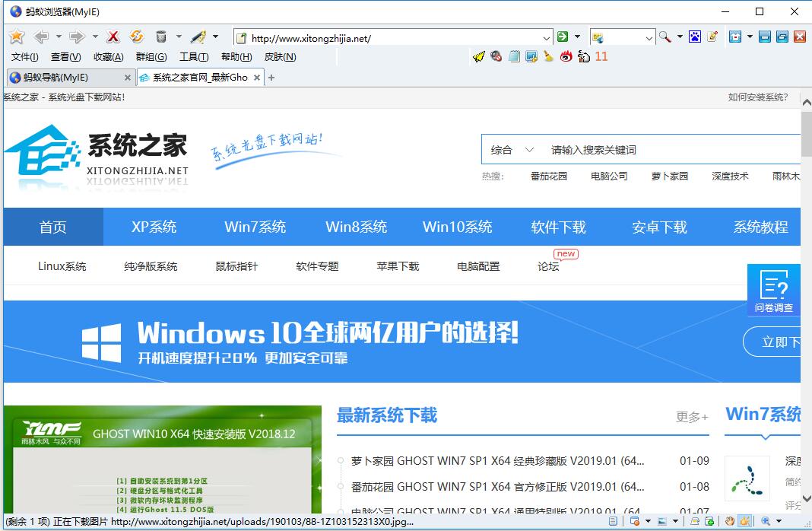The height and width of the screenshot is (531, 812).
Task: Click the popup blocker status bar icon
Action: (x=634, y=521)
